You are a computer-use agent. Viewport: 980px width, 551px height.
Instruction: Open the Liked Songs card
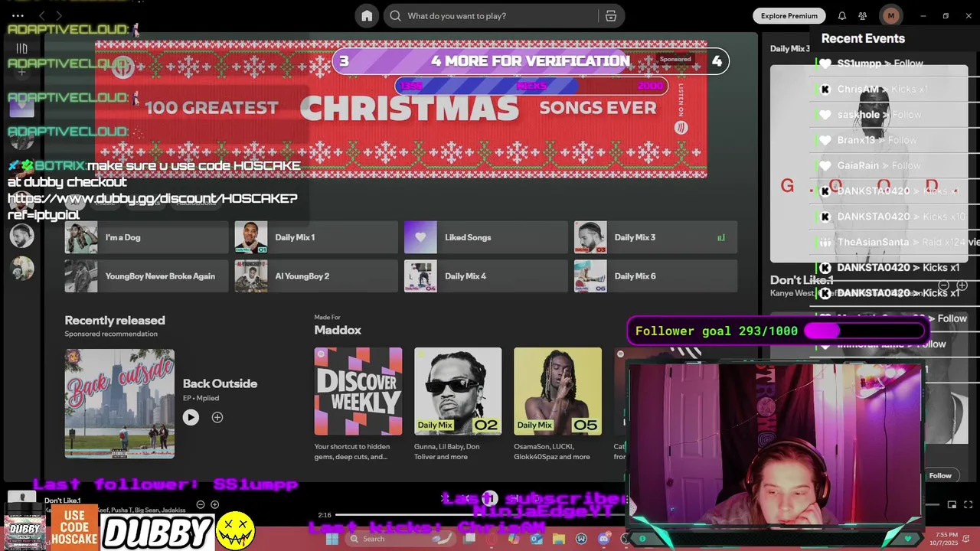(486, 237)
